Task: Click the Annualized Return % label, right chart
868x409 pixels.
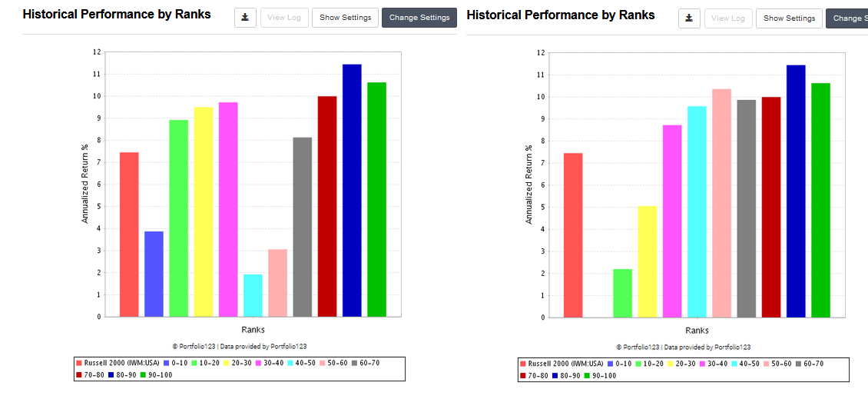Action: tap(528, 185)
